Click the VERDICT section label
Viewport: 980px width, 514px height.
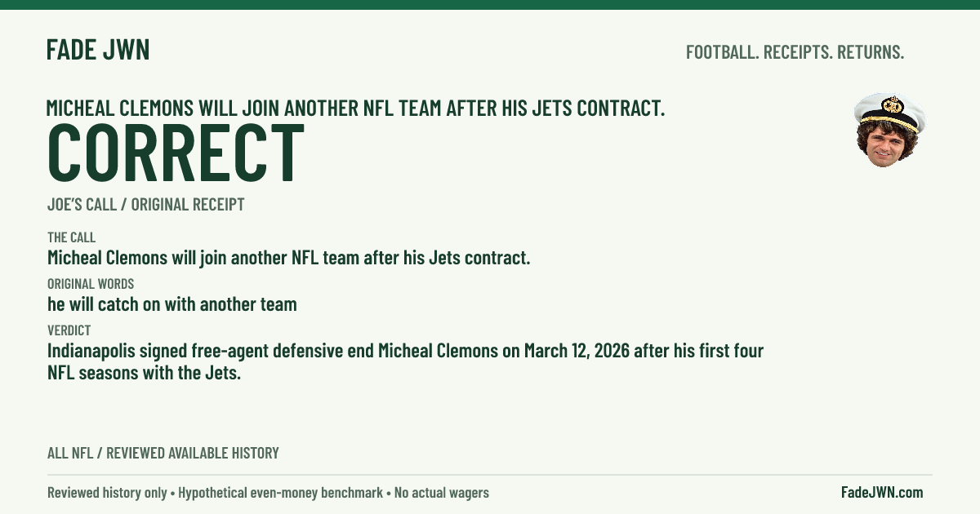pyautogui.click(x=69, y=330)
